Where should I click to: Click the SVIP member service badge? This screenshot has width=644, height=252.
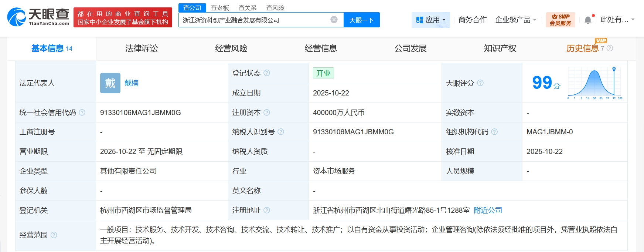560,20
